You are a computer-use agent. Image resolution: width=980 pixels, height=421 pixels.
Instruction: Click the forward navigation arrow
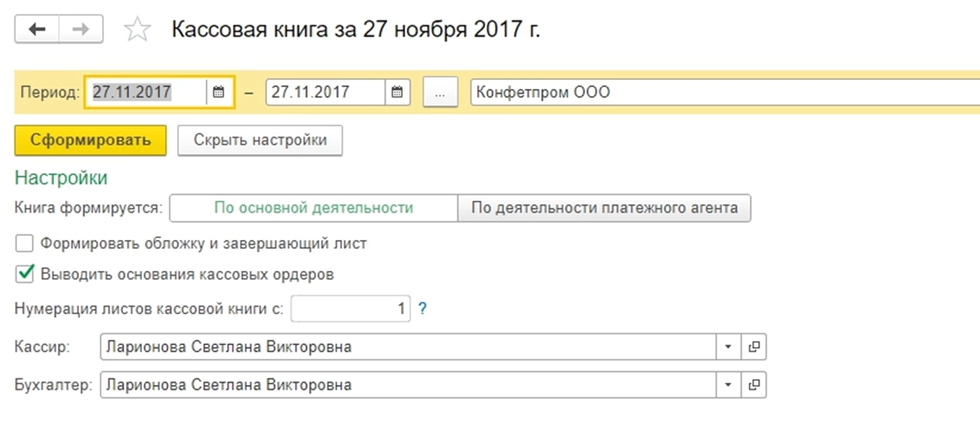(81, 29)
